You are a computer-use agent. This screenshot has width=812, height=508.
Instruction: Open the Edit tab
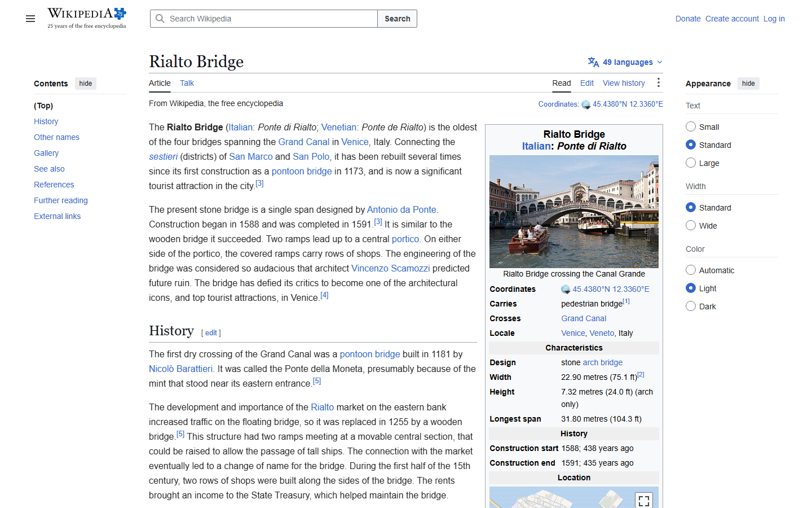click(587, 83)
